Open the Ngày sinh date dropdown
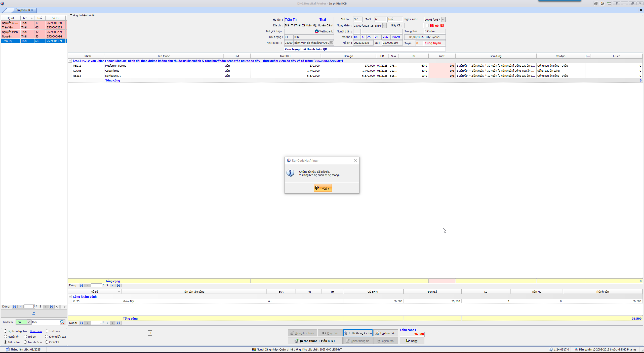Screen dimensions: 644x353 (443, 20)
